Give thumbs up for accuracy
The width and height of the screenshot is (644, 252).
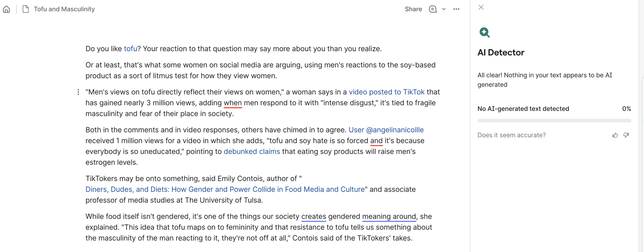pyautogui.click(x=615, y=135)
